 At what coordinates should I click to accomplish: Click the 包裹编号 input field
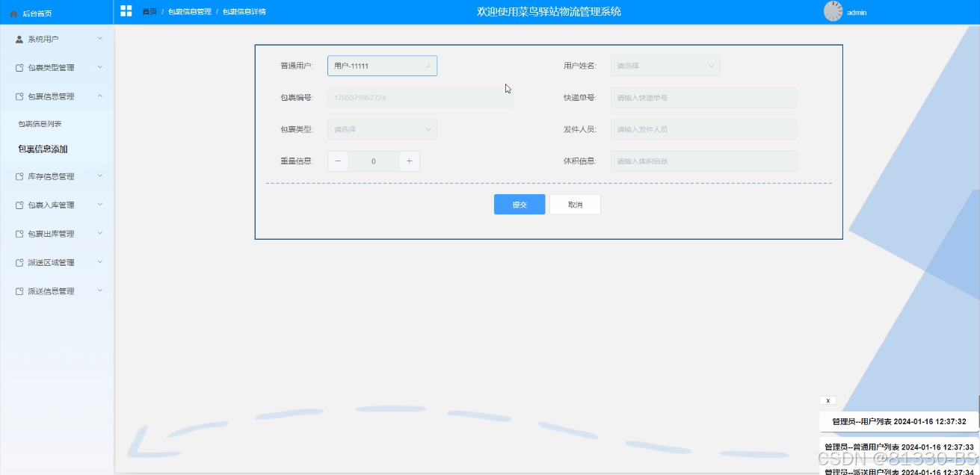(420, 98)
